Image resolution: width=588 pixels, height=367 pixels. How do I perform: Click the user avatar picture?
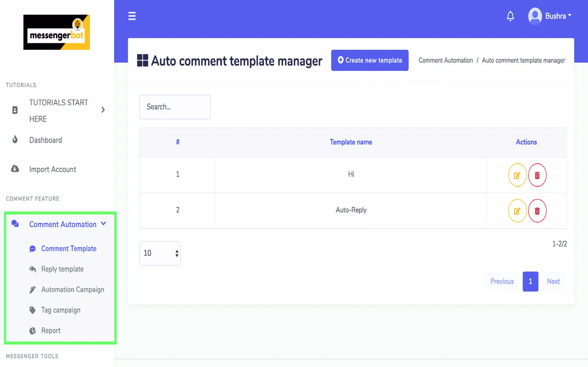click(x=535, y=16)
